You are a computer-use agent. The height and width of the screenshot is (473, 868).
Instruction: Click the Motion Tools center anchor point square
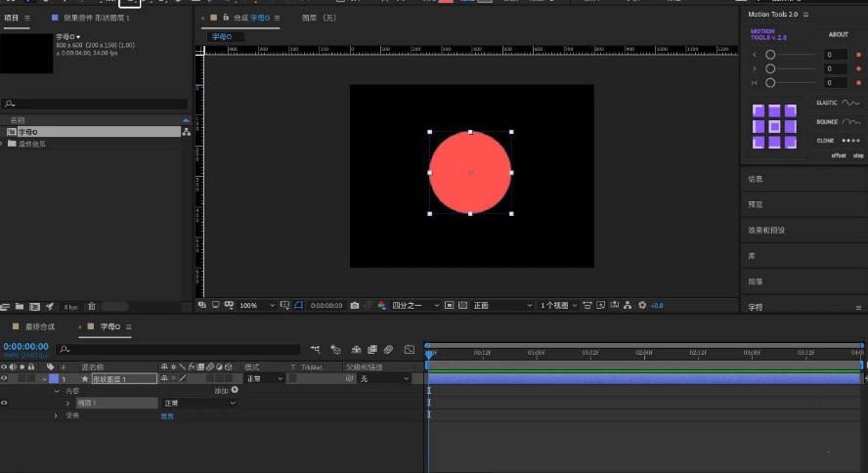pyautogui.click(x=774, y=127)
